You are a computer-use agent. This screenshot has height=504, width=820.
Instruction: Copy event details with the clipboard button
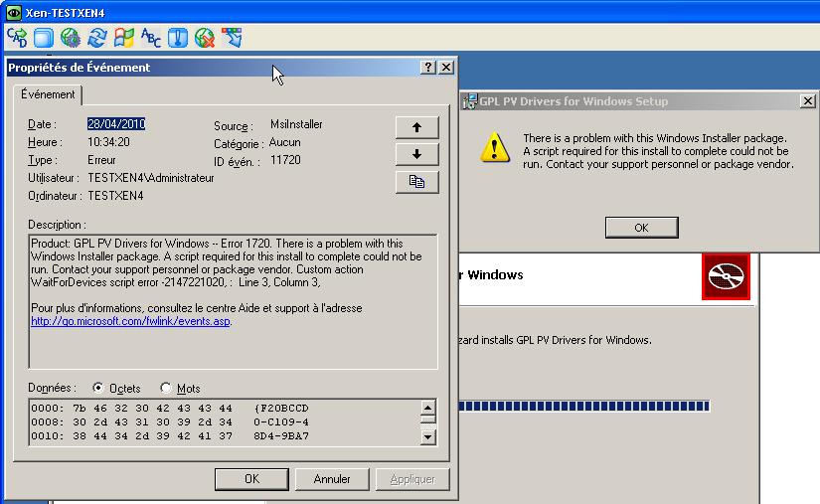pos(417,181)
